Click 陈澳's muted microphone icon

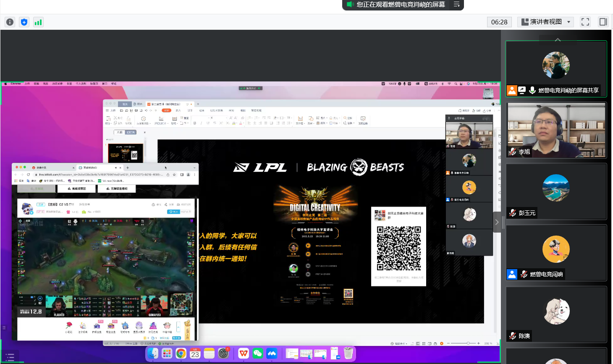(x=513, y=336)
